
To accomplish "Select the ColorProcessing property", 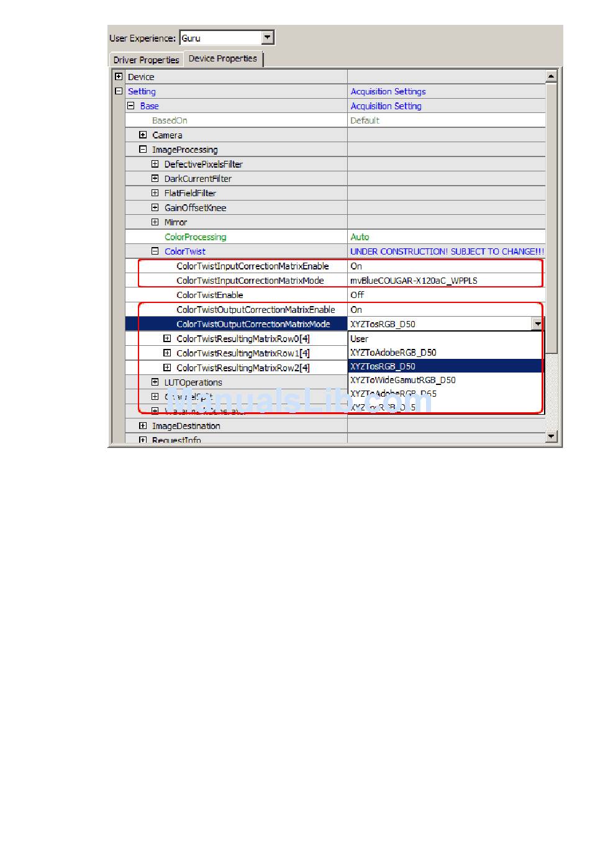I will [196, 237].
